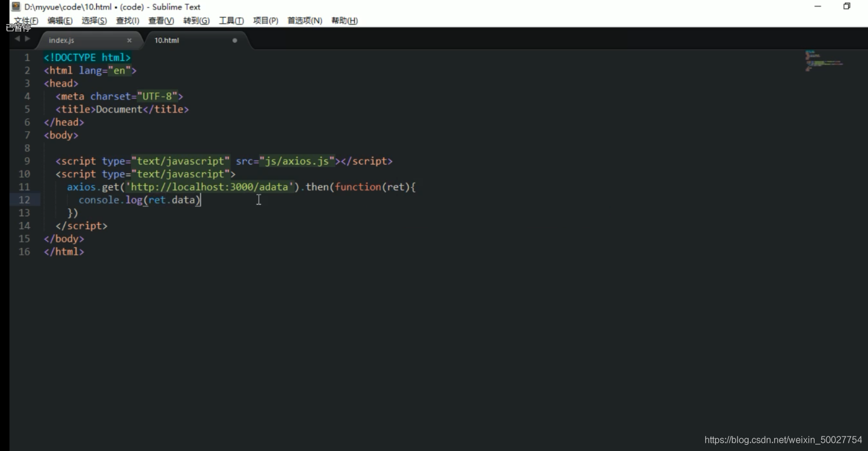
Task: Click the '<body>' opening tag
Action: (61, 135)
